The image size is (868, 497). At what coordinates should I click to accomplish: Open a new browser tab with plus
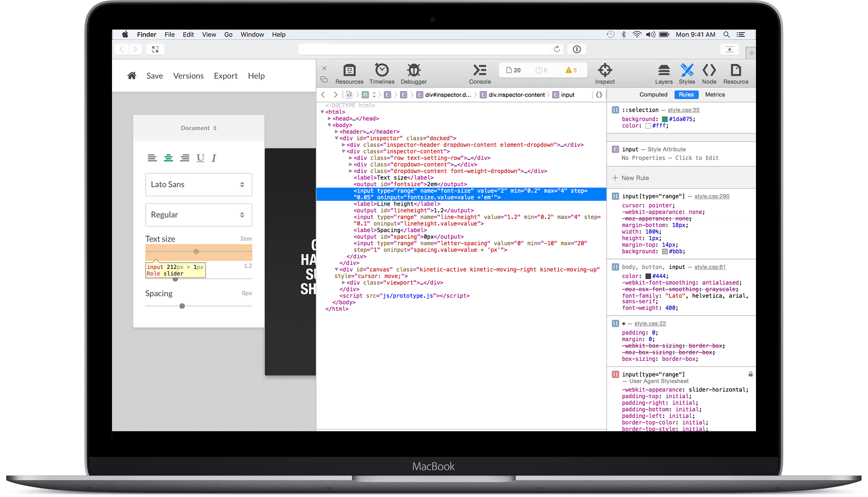click(x=752, y=53)
